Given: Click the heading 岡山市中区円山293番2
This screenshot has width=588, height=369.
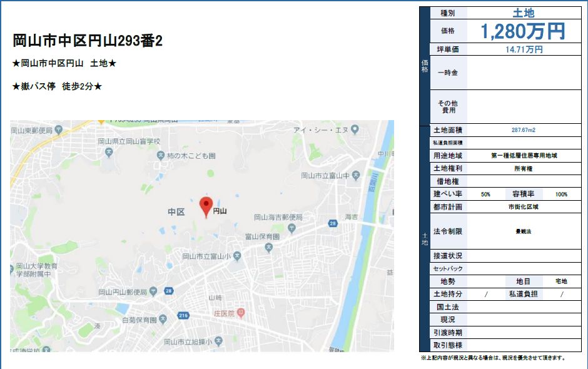Looking at the screenshot, I should click(88, 41).
